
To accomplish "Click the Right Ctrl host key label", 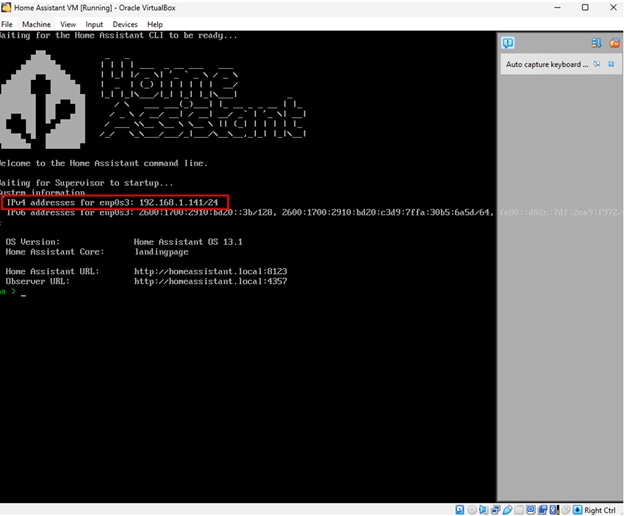I will (x=600, y=510).
